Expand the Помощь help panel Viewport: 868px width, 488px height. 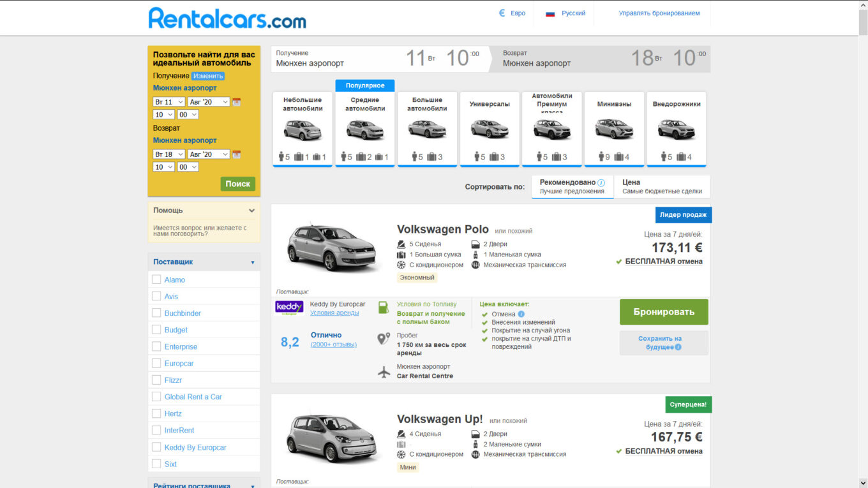[x=251, y=211]
